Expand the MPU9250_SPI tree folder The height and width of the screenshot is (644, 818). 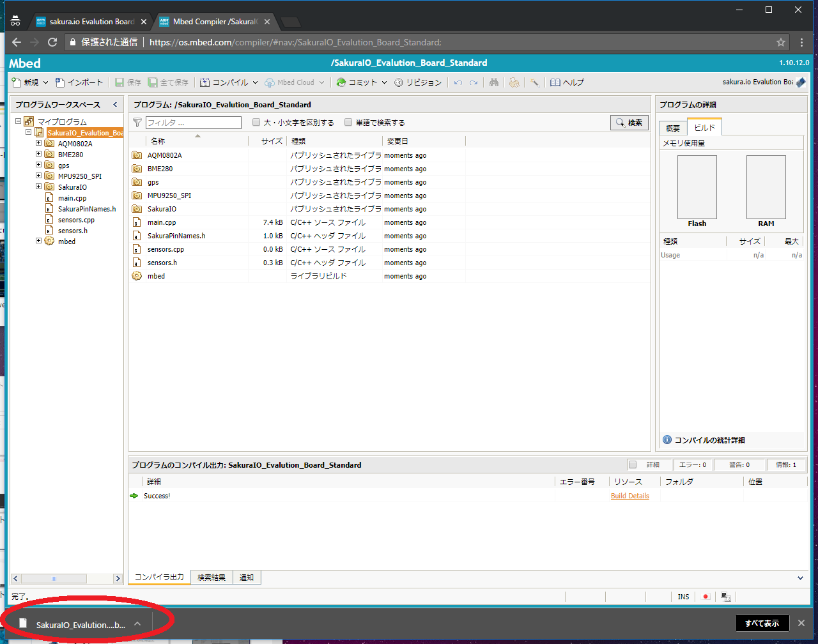(x=38, y=176)
